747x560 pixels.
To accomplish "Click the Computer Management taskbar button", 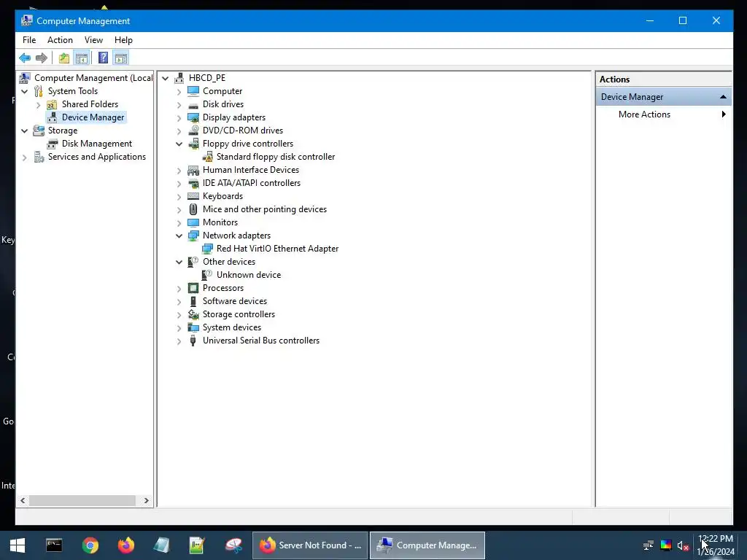I will [427, 545].
